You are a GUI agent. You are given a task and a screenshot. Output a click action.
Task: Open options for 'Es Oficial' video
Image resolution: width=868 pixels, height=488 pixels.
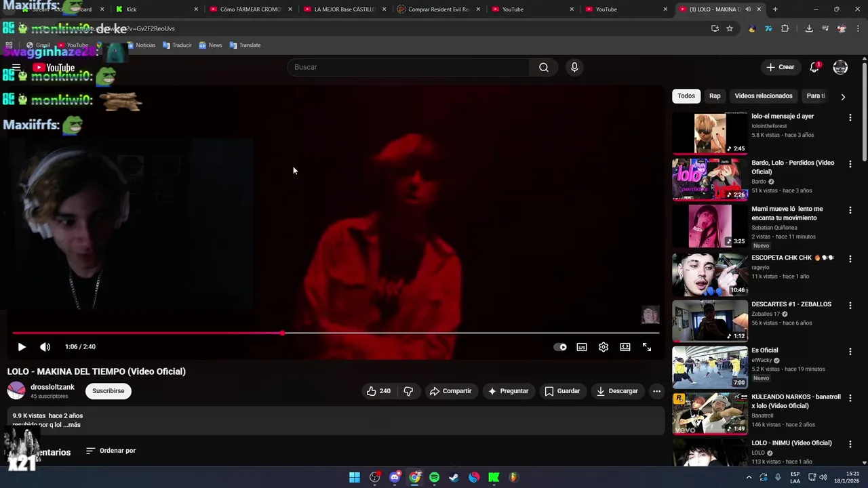click(850, 352)
